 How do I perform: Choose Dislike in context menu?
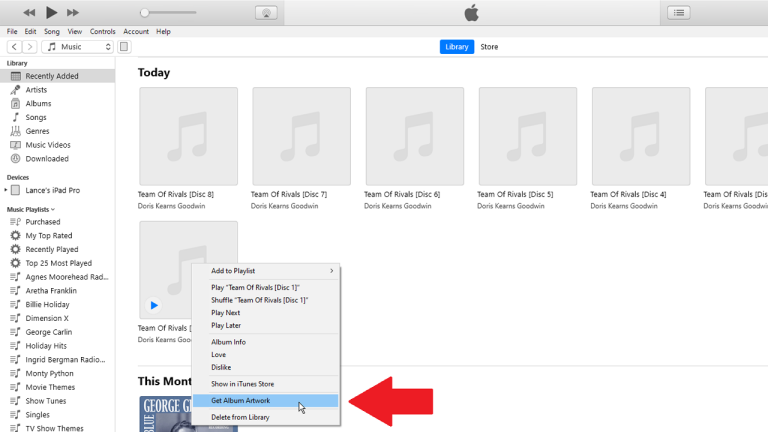pyautogui.click(x=266, y=367)
